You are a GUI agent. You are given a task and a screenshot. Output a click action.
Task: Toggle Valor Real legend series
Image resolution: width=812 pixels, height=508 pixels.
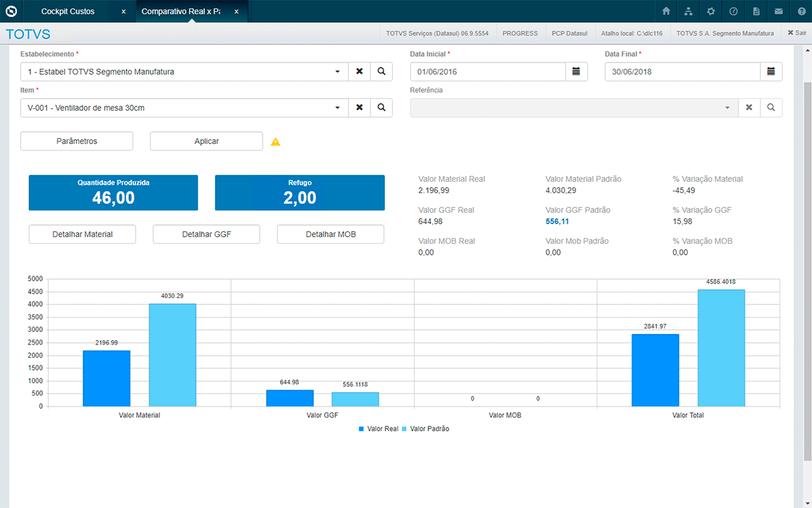pyautogui.click(x=379, y=429)
